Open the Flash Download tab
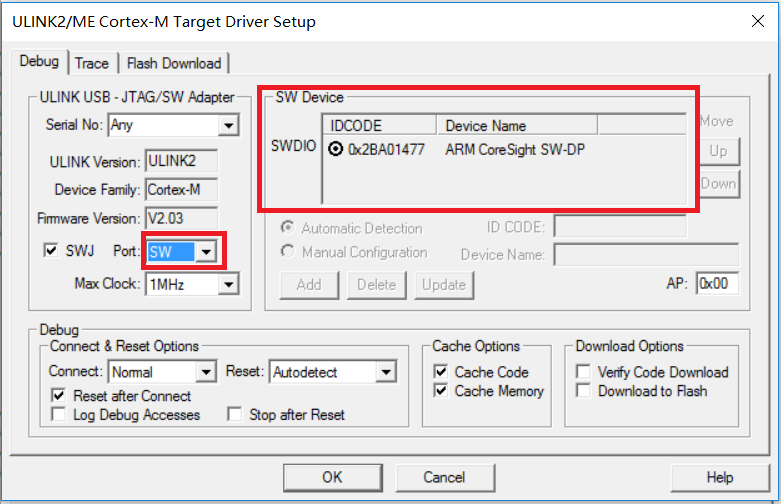 [174, 64]
